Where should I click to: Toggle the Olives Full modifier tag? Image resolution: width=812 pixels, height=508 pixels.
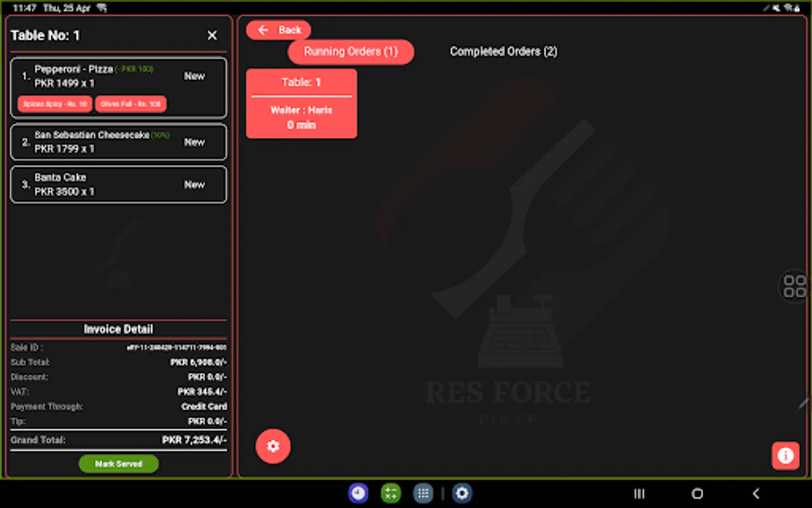point(131,104)
